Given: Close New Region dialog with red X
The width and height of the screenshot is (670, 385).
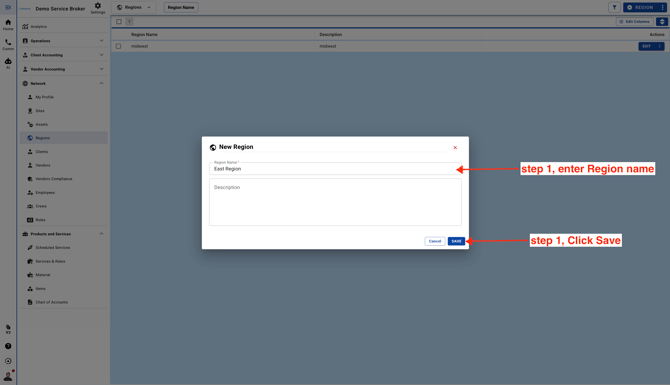Looking at the screenshot, I should pyautogui.click(x=455, y=147).
